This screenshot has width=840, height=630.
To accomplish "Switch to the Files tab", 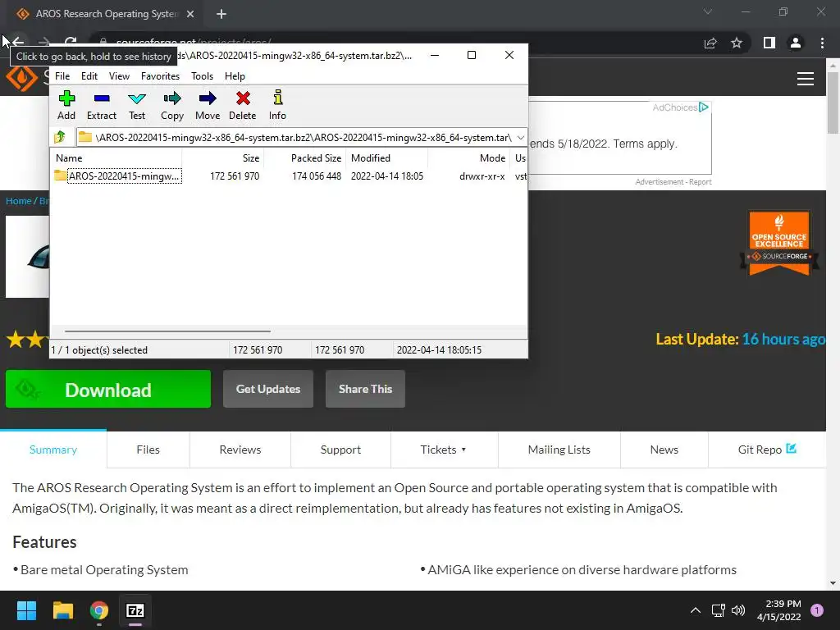I will pyautogui.click(x=148, y=450).
